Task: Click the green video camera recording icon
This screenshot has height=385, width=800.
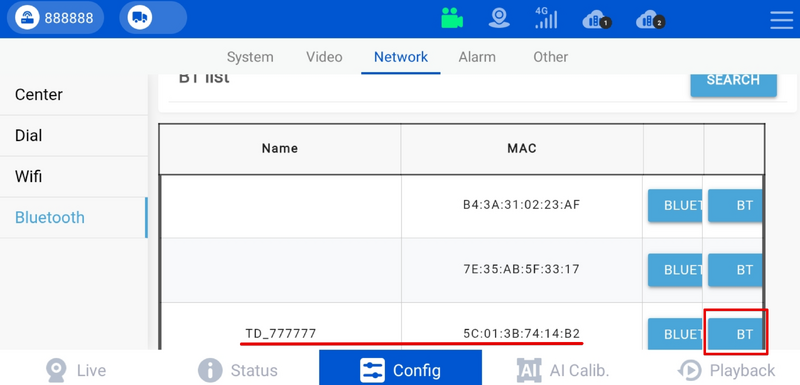Action: [452, 19]
